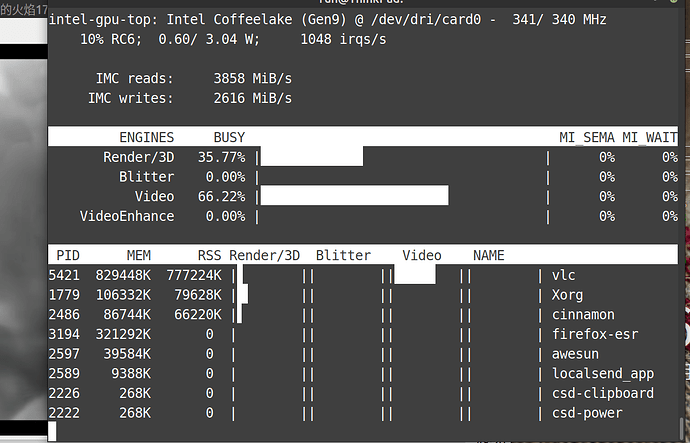
Task: Select the 'Render/3D' engine row label
Action: click(x=139, y=157)
